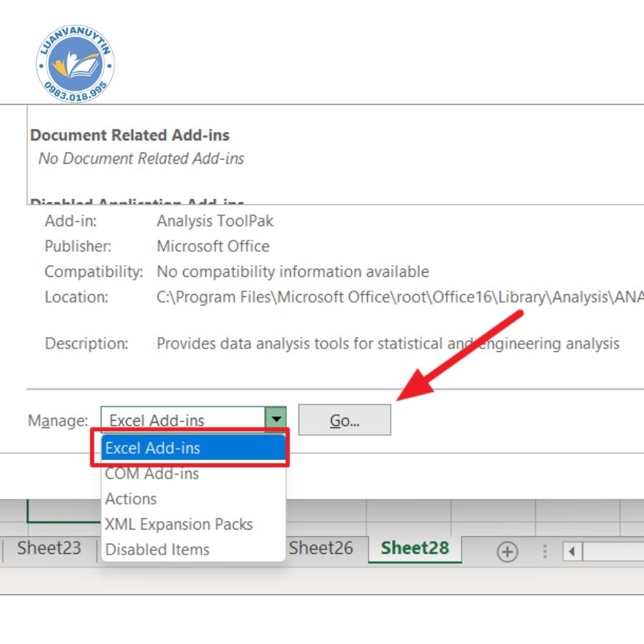Click the Manage combo box field
Image resolution: width=644 pixels, height=644 pixels.
(182, 421)
